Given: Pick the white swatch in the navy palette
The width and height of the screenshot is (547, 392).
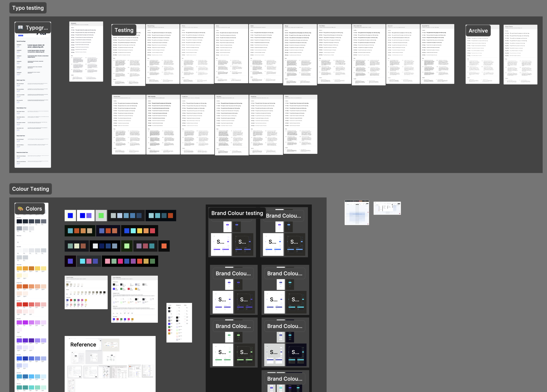Looking at the screenshot, I should click(x=95, y=246).
